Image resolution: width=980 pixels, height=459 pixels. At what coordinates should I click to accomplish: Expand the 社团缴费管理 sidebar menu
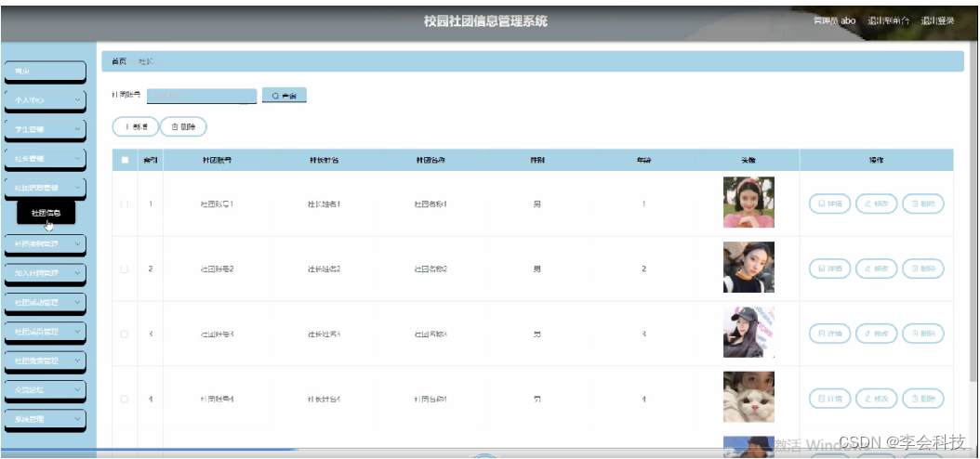pyautogui.click(x=45, y=361)
